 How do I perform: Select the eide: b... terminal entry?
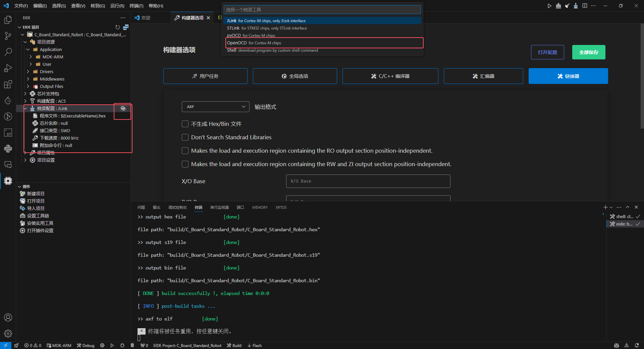point(625,224)
